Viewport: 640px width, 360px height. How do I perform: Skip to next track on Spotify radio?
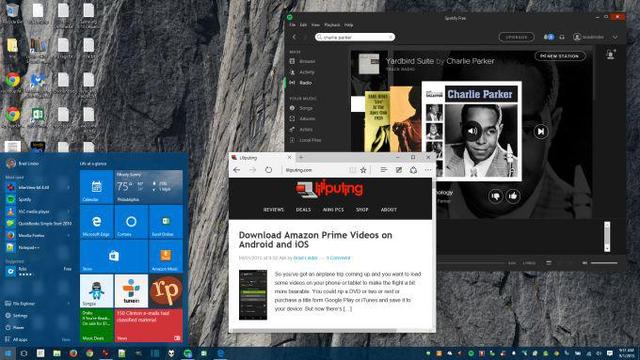(541, 131)
